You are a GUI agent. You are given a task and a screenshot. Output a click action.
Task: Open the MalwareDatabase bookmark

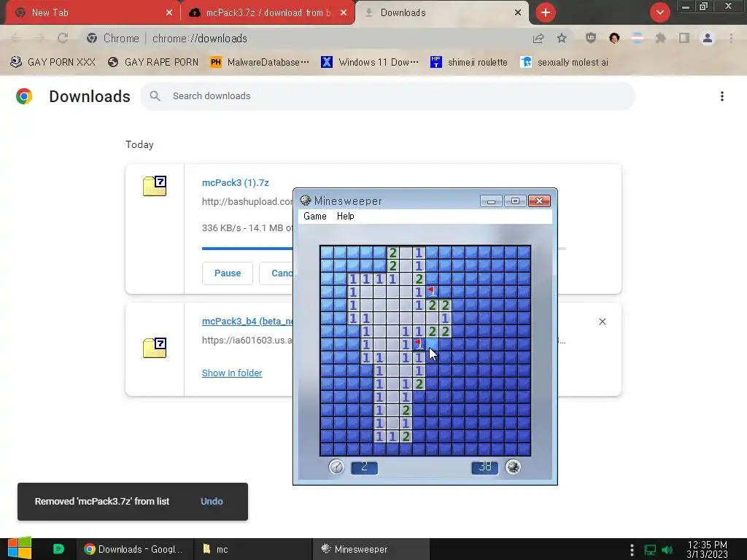(260, 63)
